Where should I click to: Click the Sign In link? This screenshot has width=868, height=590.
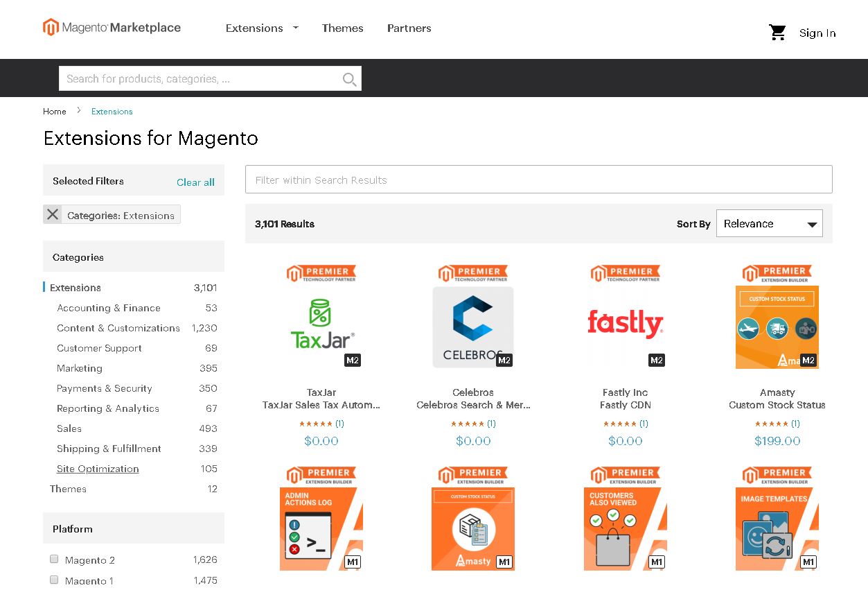[817, 33]
